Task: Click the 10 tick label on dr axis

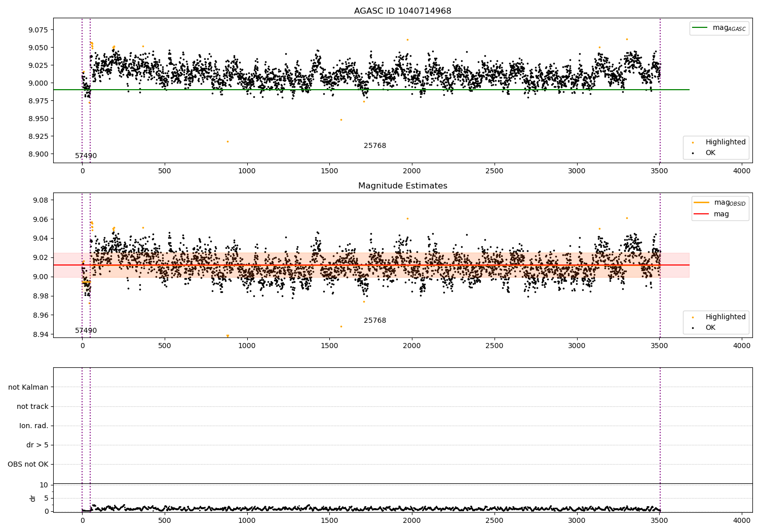Action: click(x=44, y=485)
